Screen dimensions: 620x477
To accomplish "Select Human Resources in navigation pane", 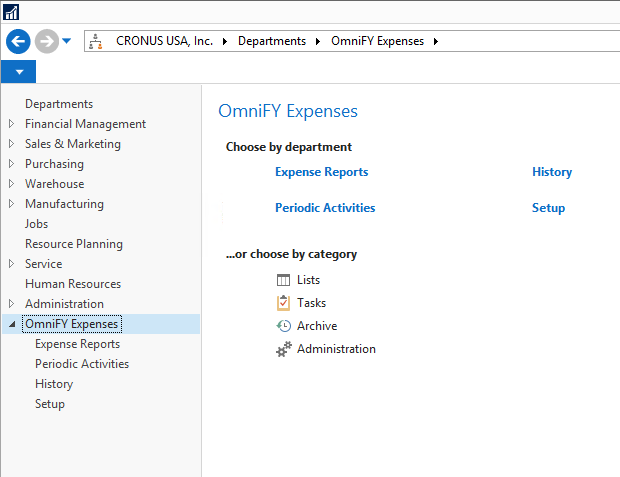I will coord(73,284).
